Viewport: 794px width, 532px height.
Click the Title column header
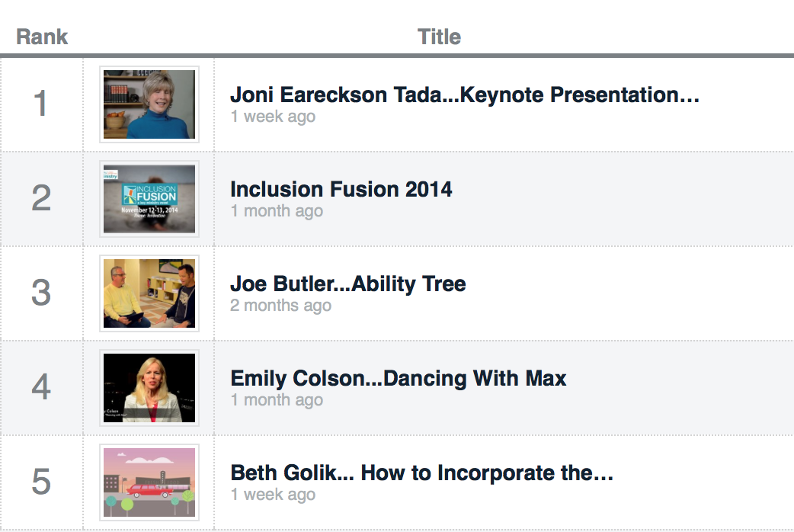tap(439, 37)
